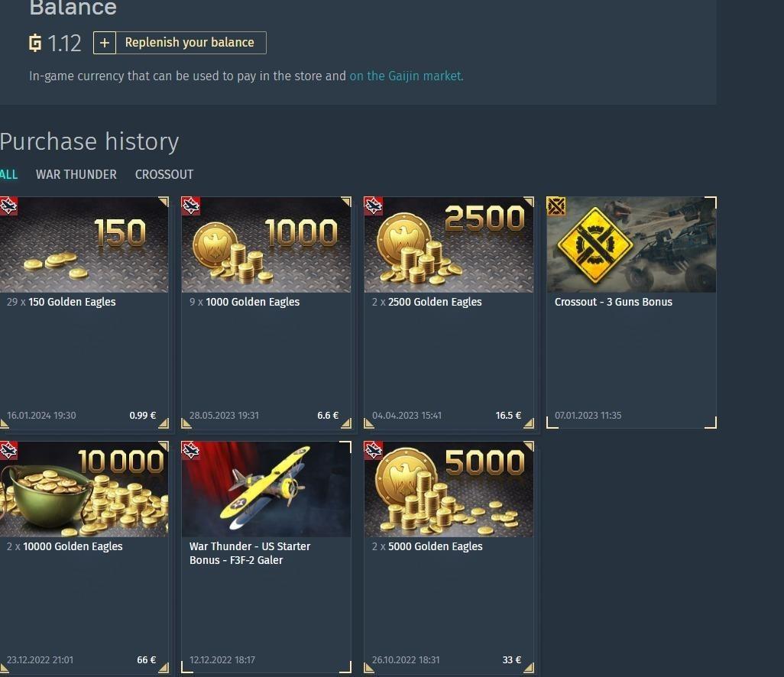Switch to the WAR THUNDER filter tab
The image size is (784, 677).
[x=76, y=174]
